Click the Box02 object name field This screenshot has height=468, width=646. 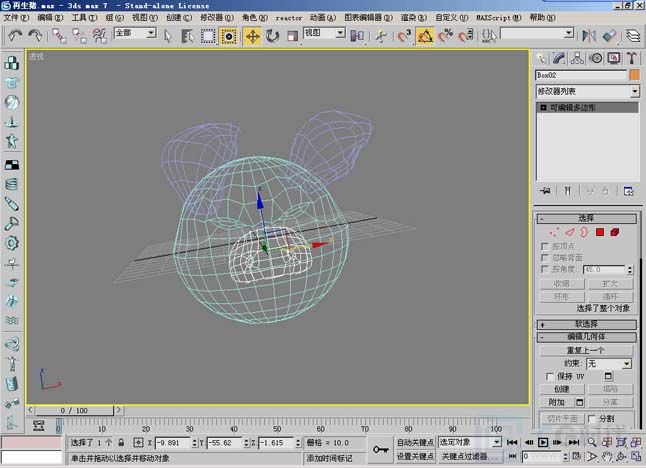click(581, 75)
